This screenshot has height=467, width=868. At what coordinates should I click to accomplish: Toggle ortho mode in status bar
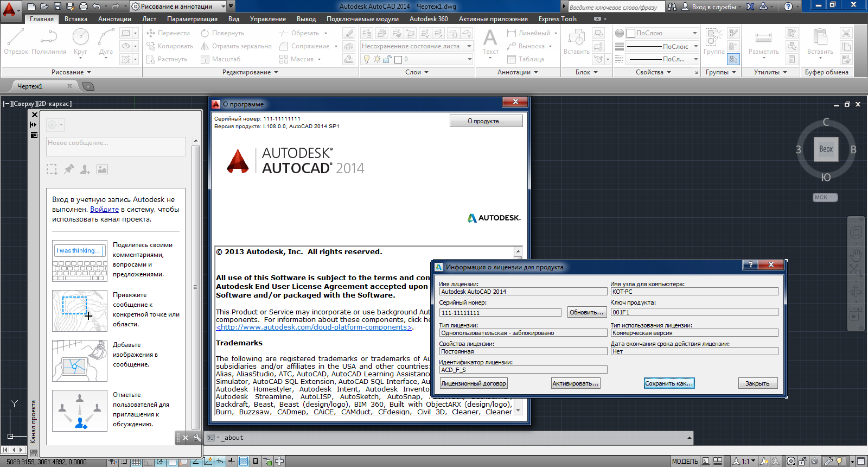(148, 462)
